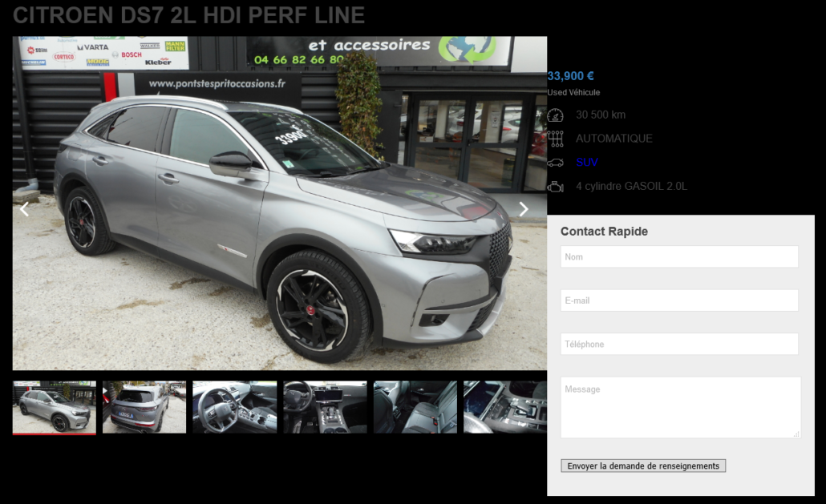Click the engine icon beside GASOIL 2.0L
The width and height of the screenshot is (826, 504).
point(555,186)
